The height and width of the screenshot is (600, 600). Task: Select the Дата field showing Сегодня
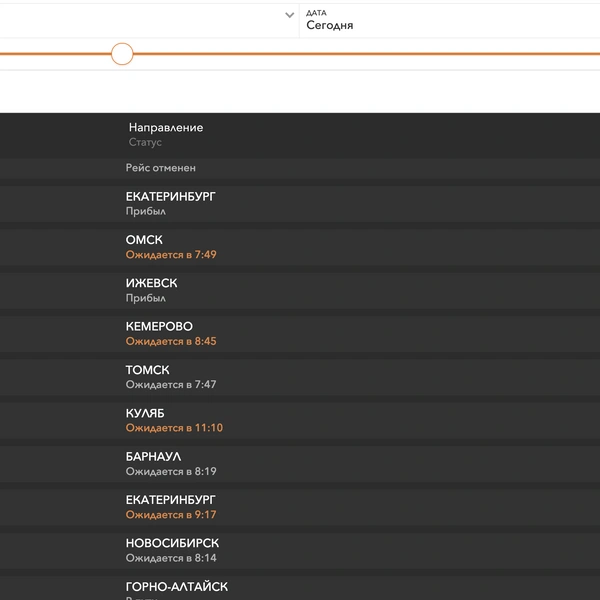point(450,21)
